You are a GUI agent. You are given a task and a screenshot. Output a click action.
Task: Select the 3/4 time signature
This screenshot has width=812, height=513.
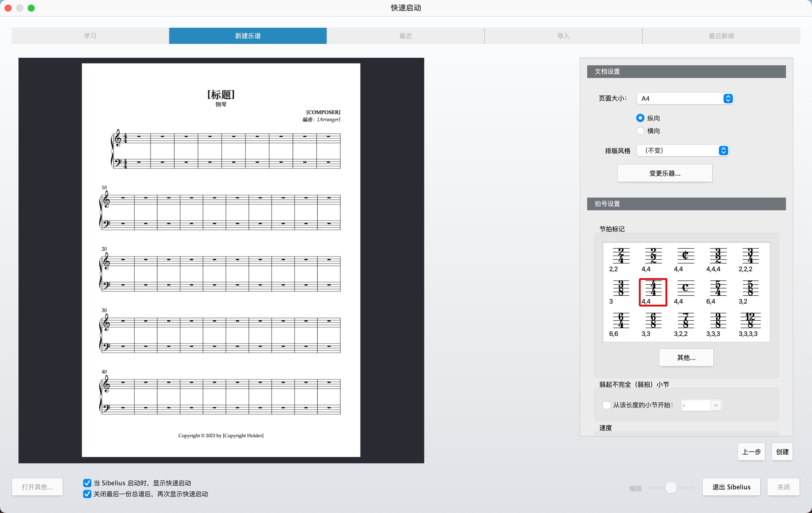point(750,260)
